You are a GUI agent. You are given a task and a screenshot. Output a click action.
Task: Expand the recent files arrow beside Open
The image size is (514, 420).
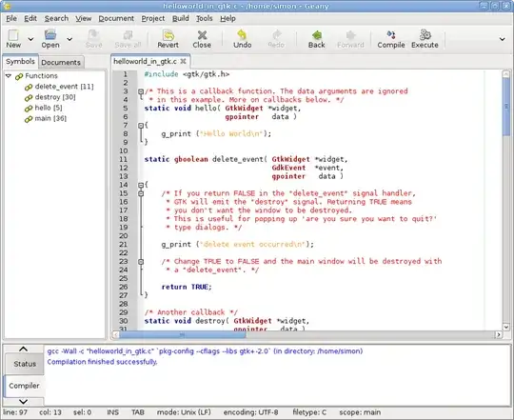[69, 39]
